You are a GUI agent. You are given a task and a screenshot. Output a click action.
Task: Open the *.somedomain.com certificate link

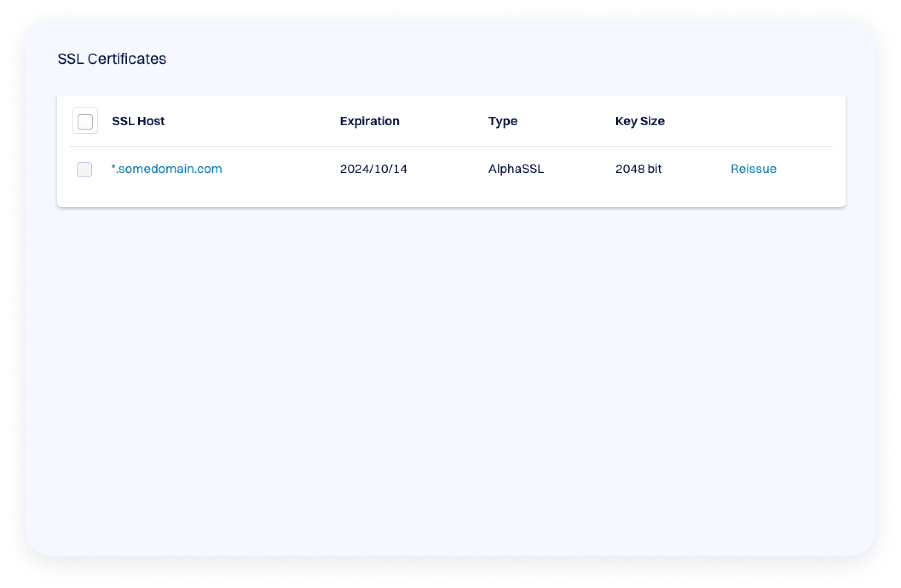pyautogui.click(x=167, y=169)
